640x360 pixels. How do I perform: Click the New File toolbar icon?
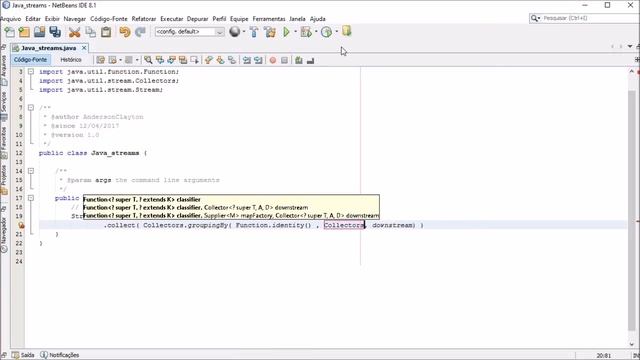[9, 32]
